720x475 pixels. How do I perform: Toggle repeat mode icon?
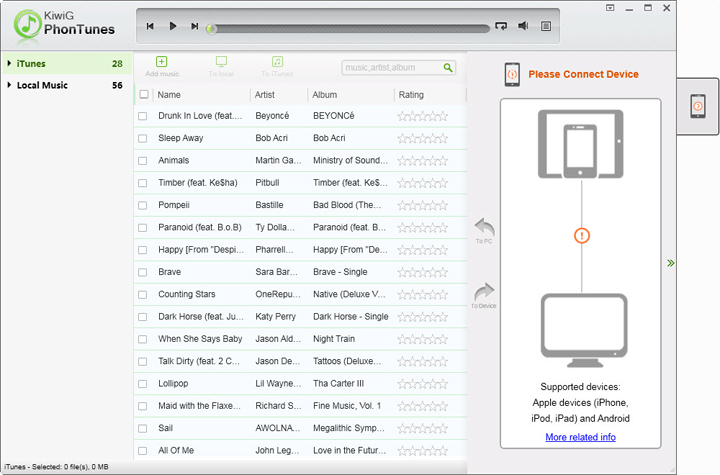(501, 26)
